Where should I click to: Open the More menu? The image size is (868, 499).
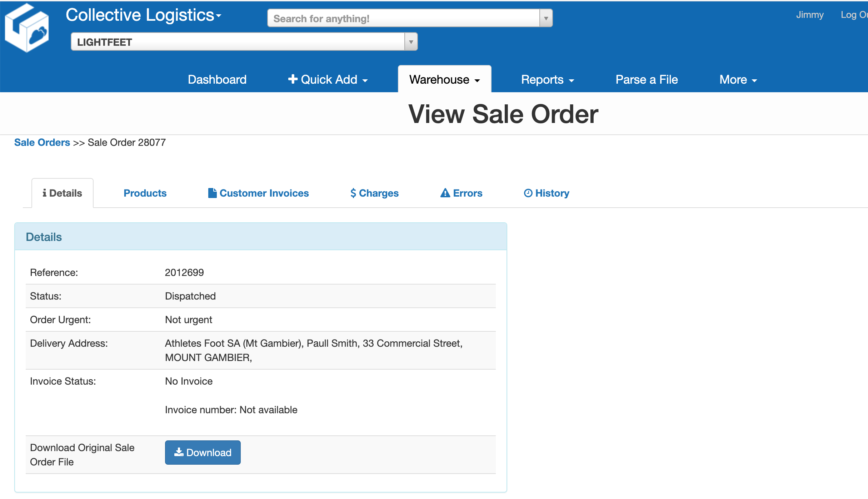coord(738,79)
